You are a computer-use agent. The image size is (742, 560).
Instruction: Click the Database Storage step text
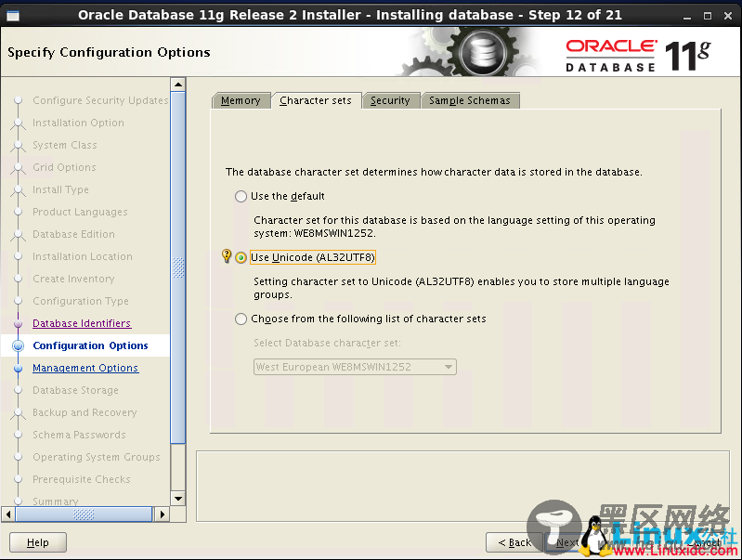pyautogui.click(x=76, y=390)
